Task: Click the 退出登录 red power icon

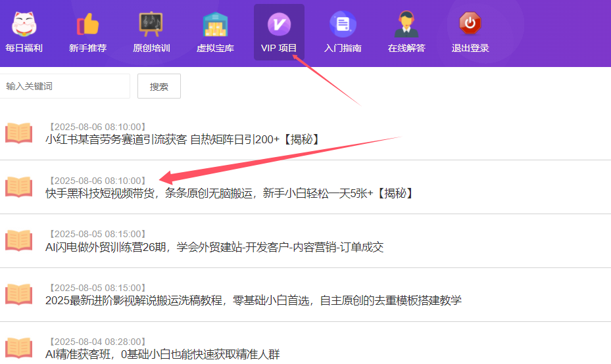Action: pyautogui.click(x=470, y=24)
